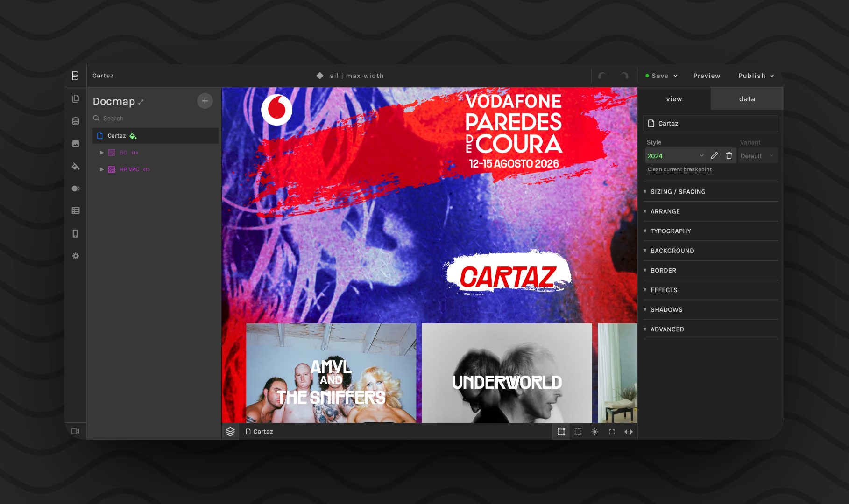Open the database icon in sidebar

tap(75, 121)
